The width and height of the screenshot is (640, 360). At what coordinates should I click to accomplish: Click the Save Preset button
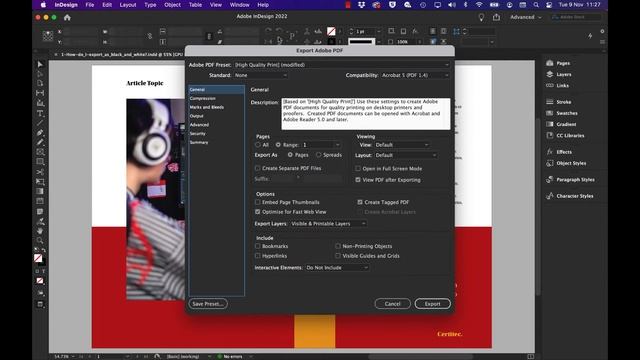[208, 304]
